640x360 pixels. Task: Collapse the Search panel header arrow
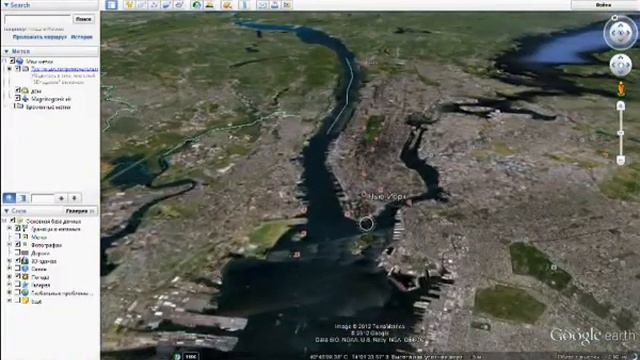pyautogui.click(x=6, y=5)
